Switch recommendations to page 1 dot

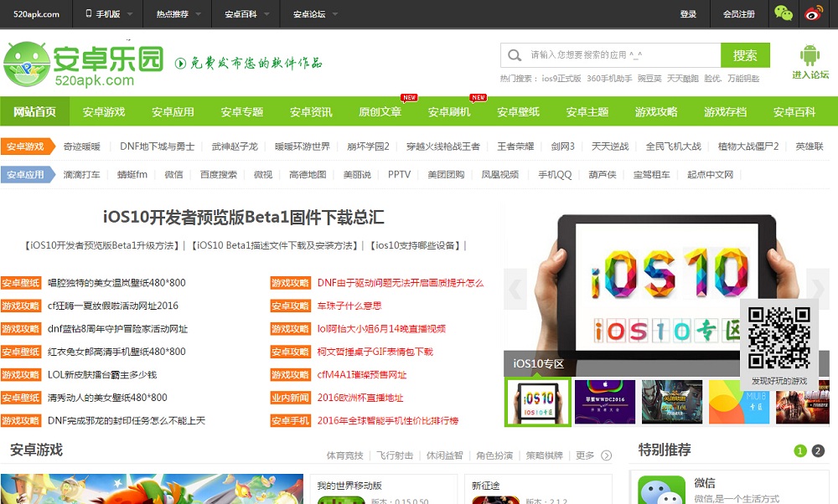(800, 450)
